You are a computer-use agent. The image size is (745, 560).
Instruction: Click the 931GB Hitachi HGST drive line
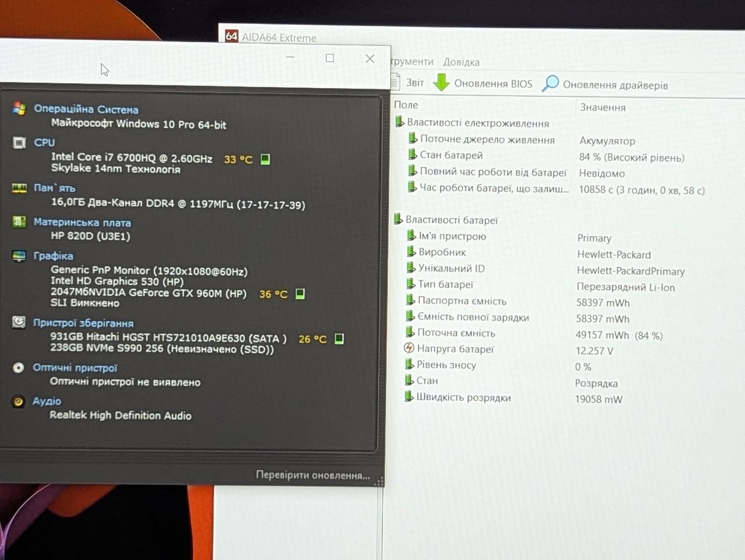pyautogui.click(x=168, y=337)
